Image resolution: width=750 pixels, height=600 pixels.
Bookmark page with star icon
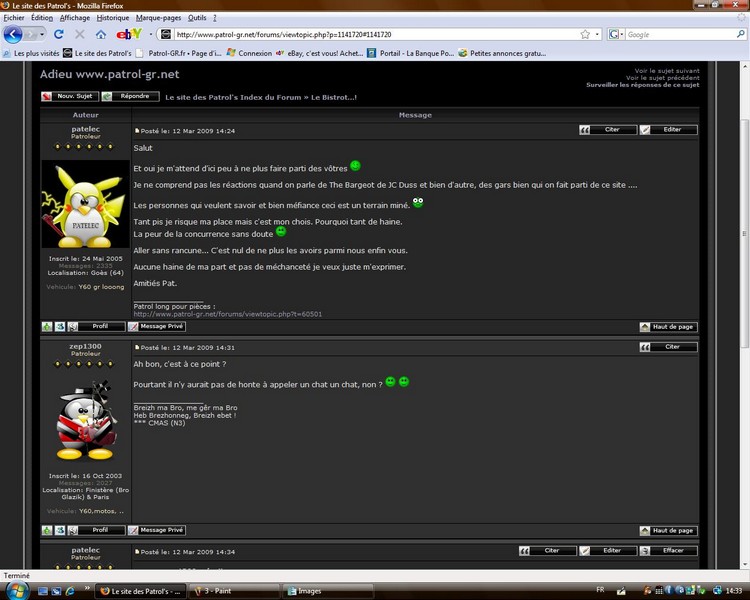pos(585,34)
